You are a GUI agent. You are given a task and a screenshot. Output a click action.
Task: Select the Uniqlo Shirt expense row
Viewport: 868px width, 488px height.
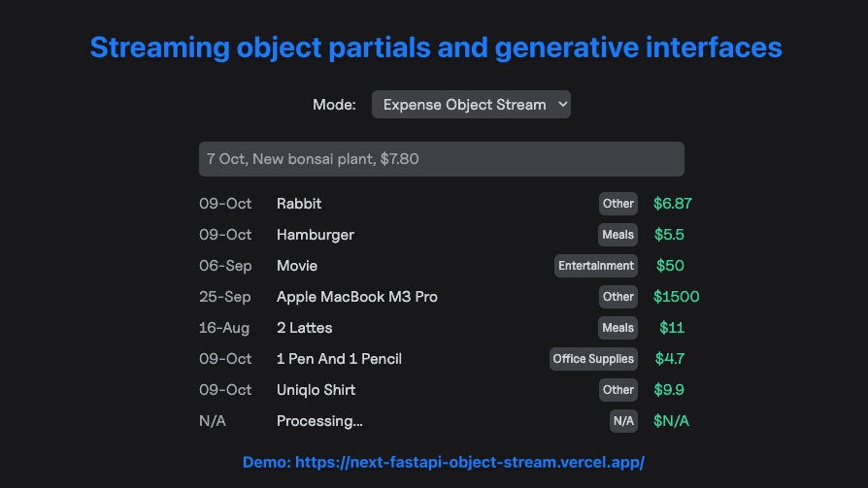click(x=316, y=390)
